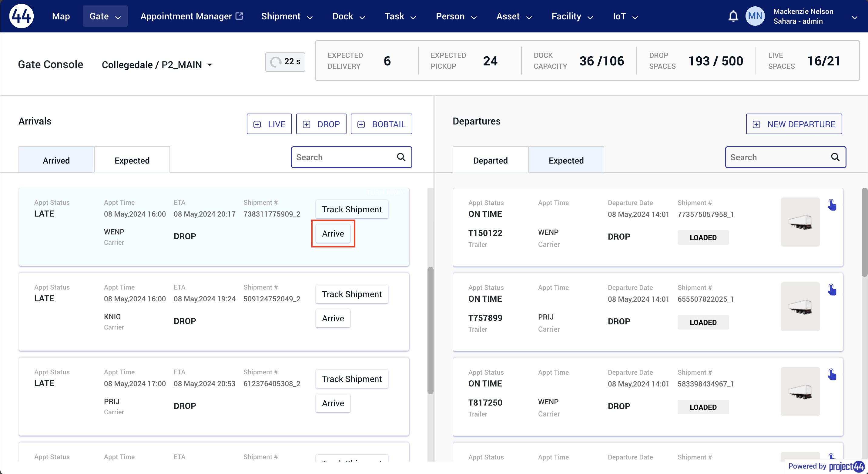The image size is (868, 474).
Task: Open the user account dropdown chevron
Action: 854,18
